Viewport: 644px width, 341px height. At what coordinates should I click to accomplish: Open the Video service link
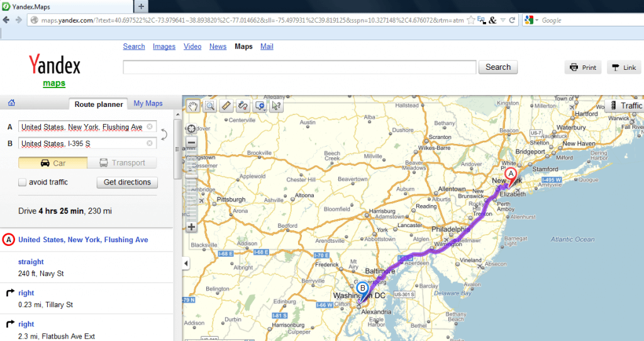pyautogui.click(x=192, y=47)
